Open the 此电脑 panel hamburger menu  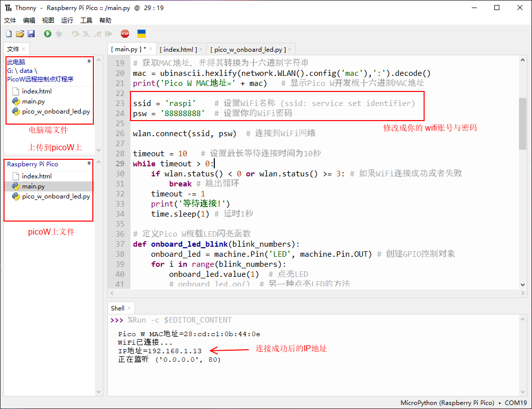point(89,61)
